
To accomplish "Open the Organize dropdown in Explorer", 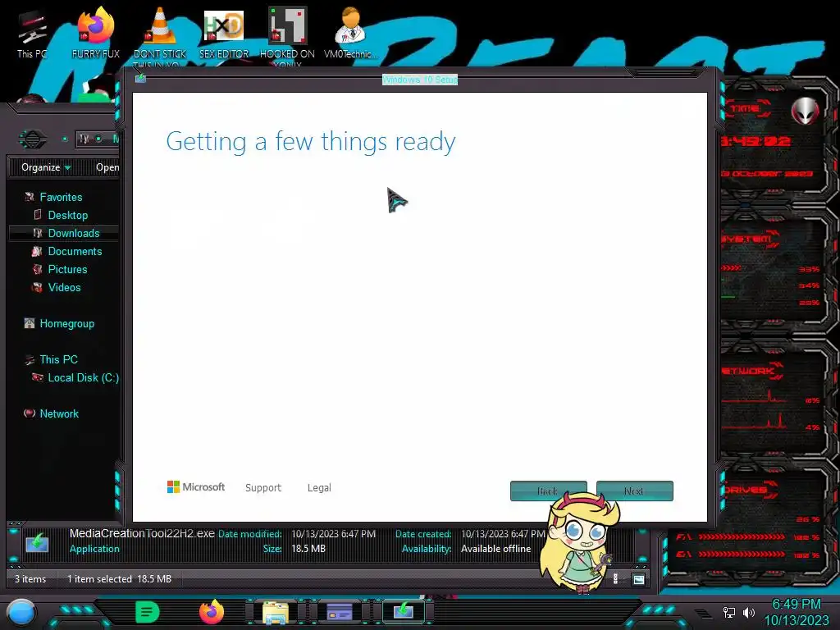I will coord(46,167).
